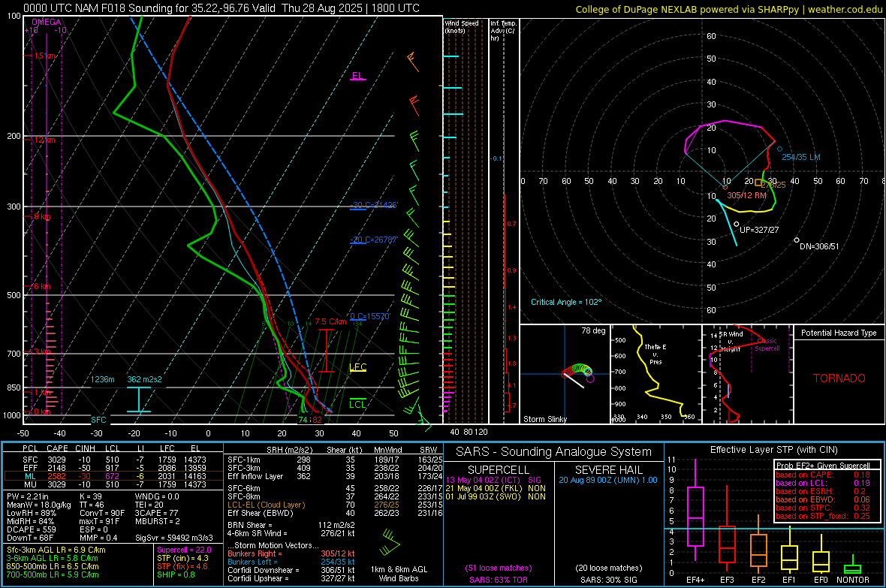The width and height of the screenshot is (886, 588).
Task: Click the Potential Hazard Type header
Action: point(839,333)
